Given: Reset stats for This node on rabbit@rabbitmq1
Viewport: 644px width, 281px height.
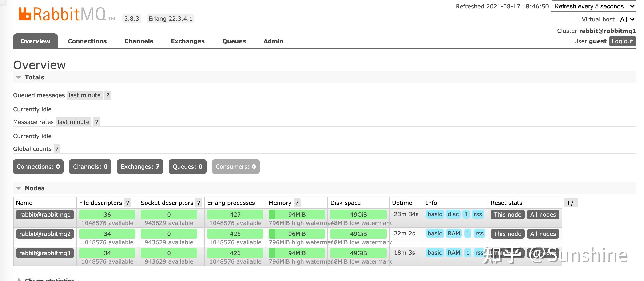Looking at the screenshot, I should pos(507,214).
